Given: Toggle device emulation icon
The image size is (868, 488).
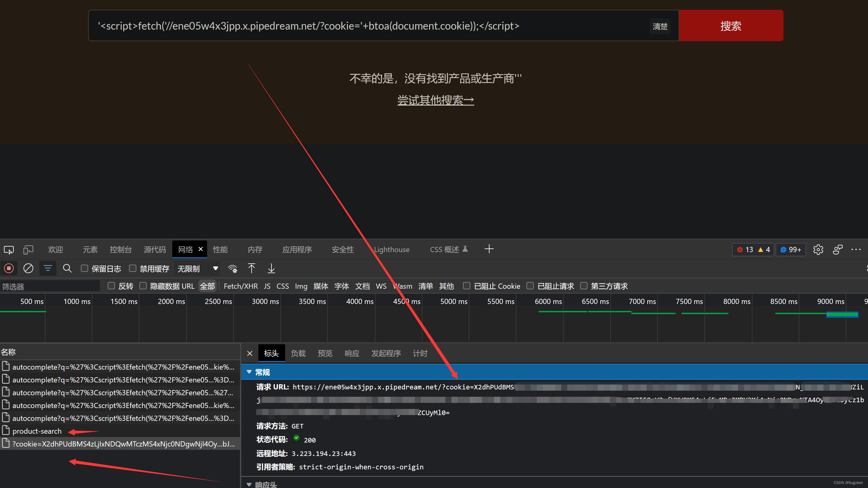Looking at the screenshot, I should pyautogui.click(x=28, y=250).
